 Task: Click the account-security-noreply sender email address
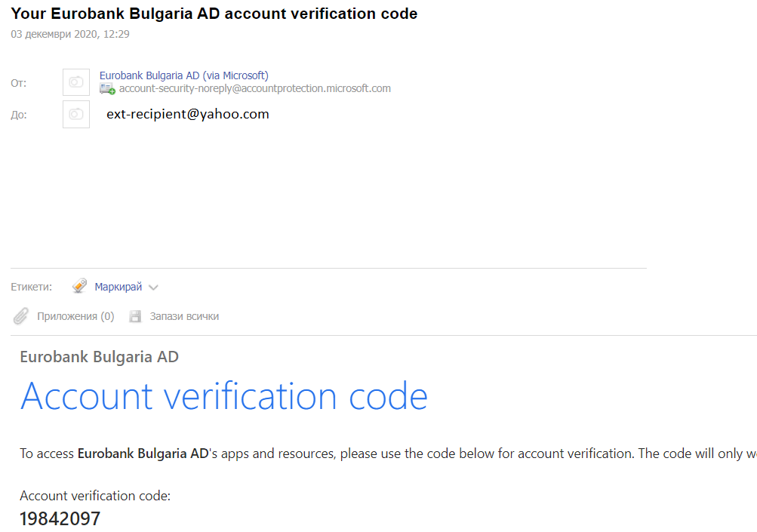click(x=254, y=88)
